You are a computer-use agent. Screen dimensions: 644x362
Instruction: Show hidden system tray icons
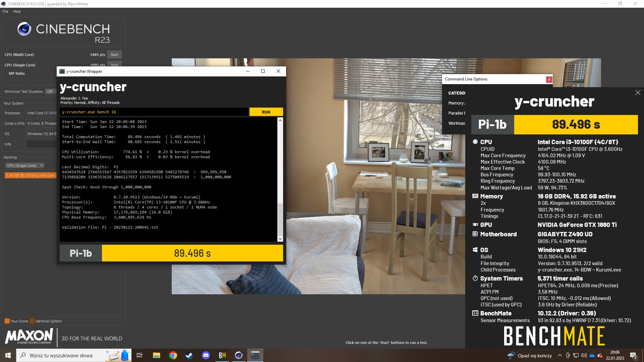tap(559, 355)
